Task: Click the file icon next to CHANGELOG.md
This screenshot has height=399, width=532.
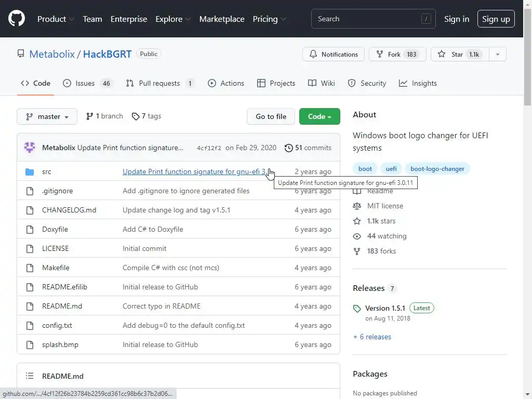Action: coord(30,210)
